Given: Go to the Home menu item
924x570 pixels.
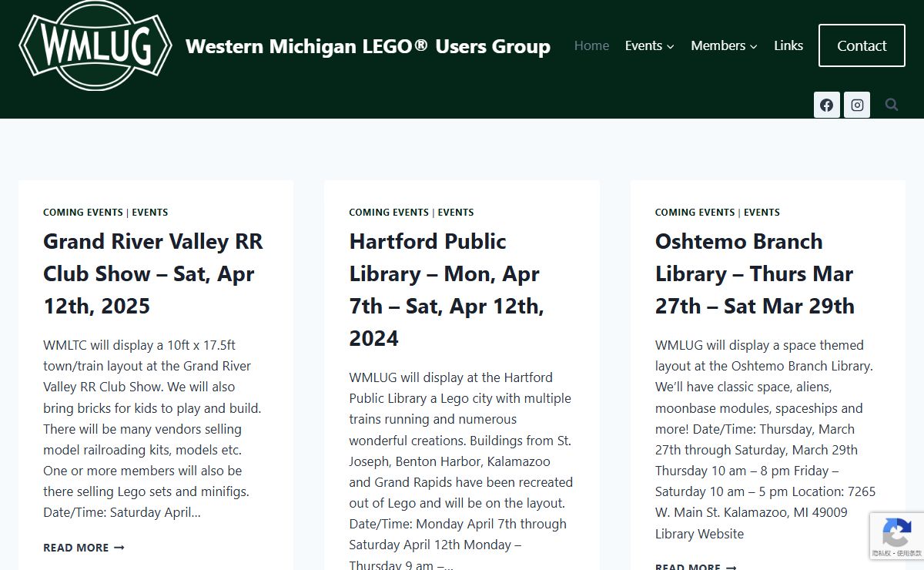Looking at the screenshot, I should point(591,45).
